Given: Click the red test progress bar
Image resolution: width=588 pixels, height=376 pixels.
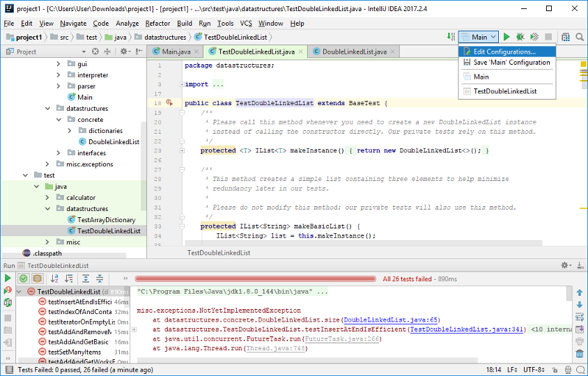Looking at the screenshot, I should [256, 279].
